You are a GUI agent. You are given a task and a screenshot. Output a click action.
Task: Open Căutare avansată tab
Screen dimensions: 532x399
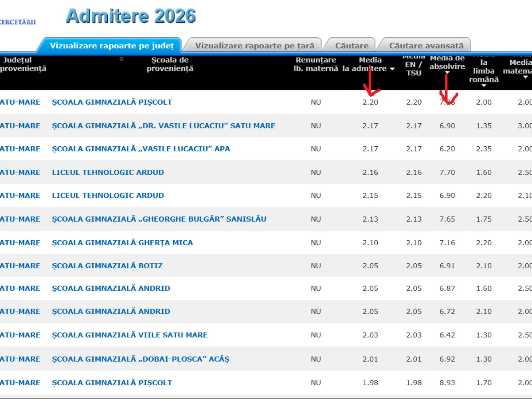click(426, 46)
